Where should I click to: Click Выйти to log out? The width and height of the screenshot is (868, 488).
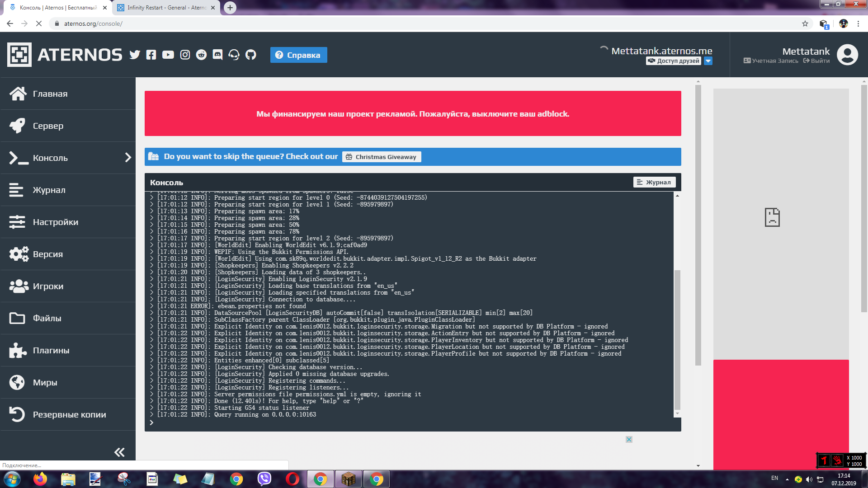816,61
